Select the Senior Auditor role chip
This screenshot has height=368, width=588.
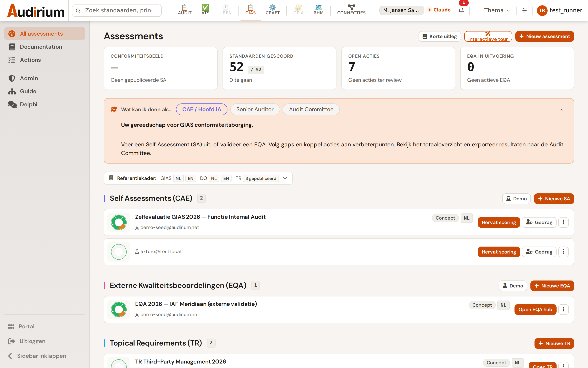point(255,110)
